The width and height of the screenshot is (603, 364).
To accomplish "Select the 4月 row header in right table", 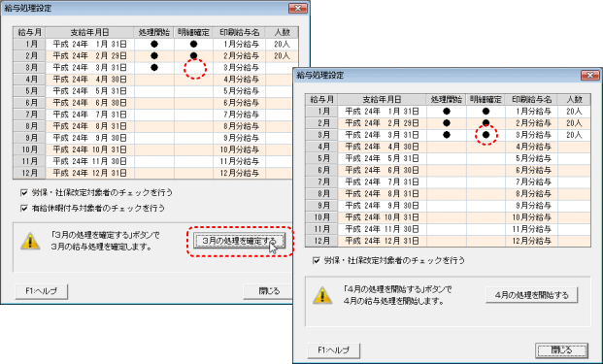I will point(321,147).
